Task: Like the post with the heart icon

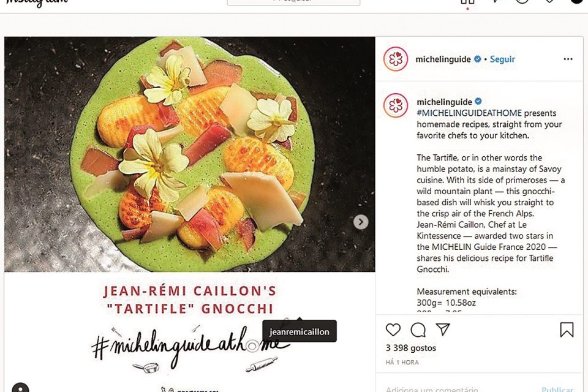Action: click(x=393, y=330)
